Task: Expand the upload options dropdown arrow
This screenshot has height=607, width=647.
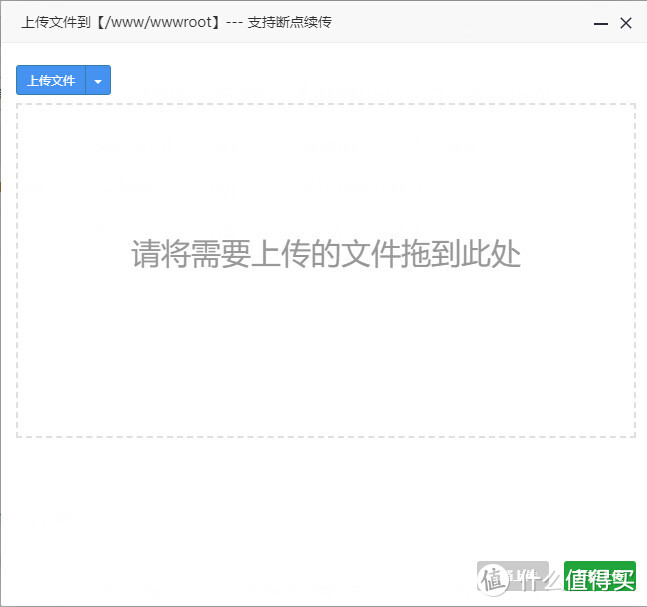Action: (x=98, y=80)
